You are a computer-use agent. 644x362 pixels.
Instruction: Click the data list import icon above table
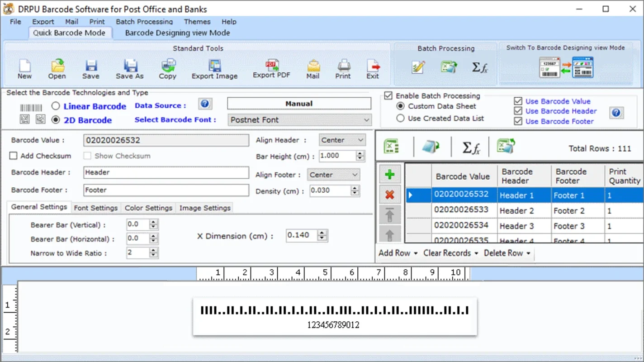click(431, 147)
